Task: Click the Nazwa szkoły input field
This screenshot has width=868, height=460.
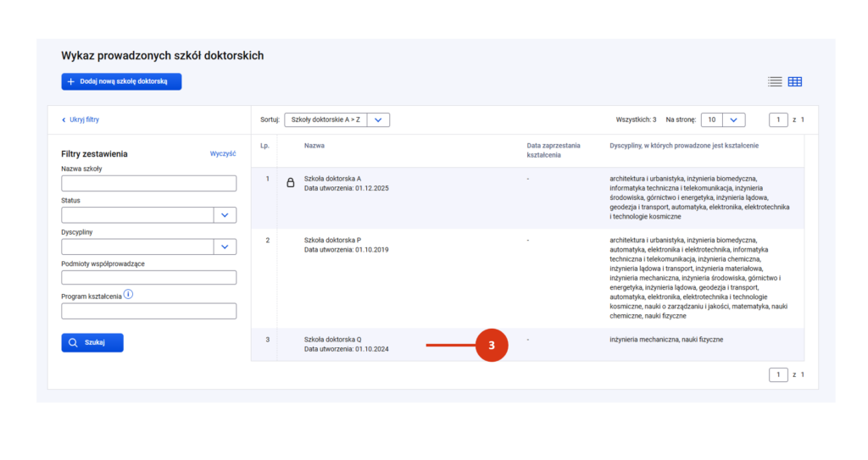Action: pyautogui.click(x=148, y=184)
